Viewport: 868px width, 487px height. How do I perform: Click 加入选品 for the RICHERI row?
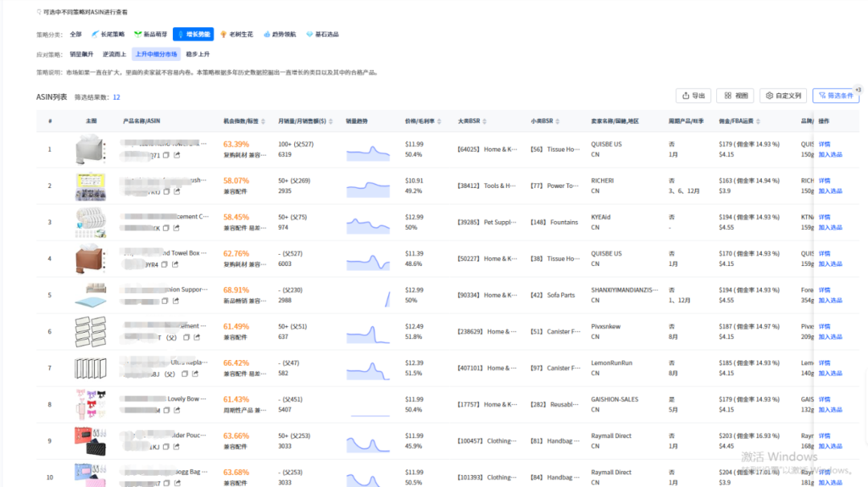click(x=830, y=191)
